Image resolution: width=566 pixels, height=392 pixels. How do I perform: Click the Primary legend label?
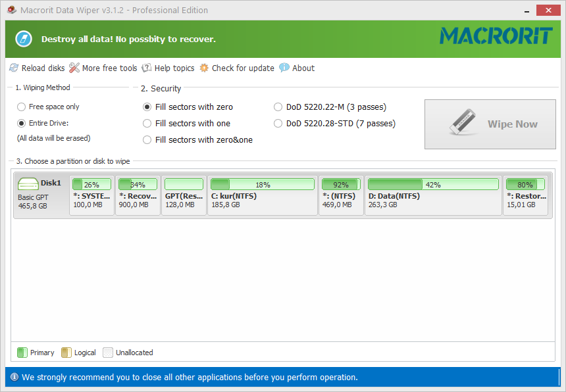coord(42,353)
